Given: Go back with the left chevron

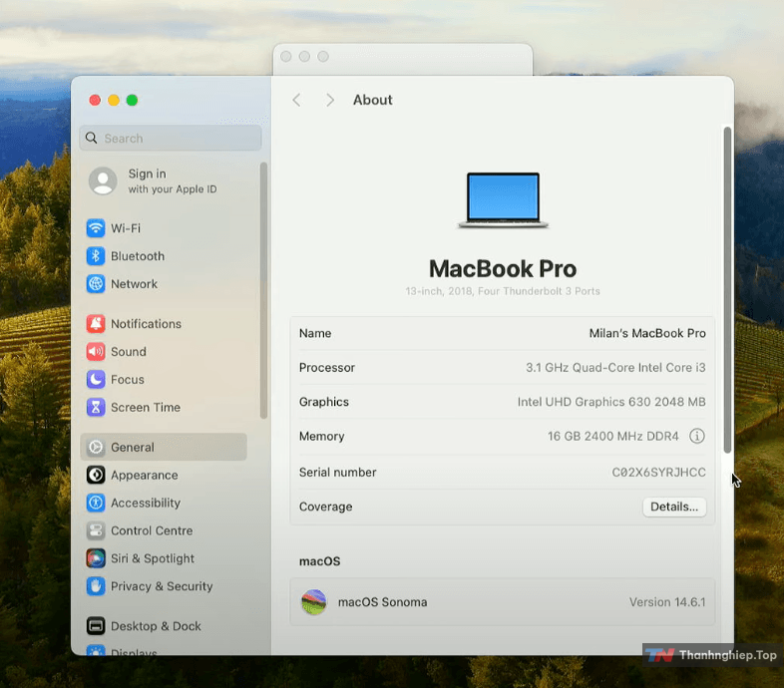Looking at the screenshot, I should [x=296, y=100].
